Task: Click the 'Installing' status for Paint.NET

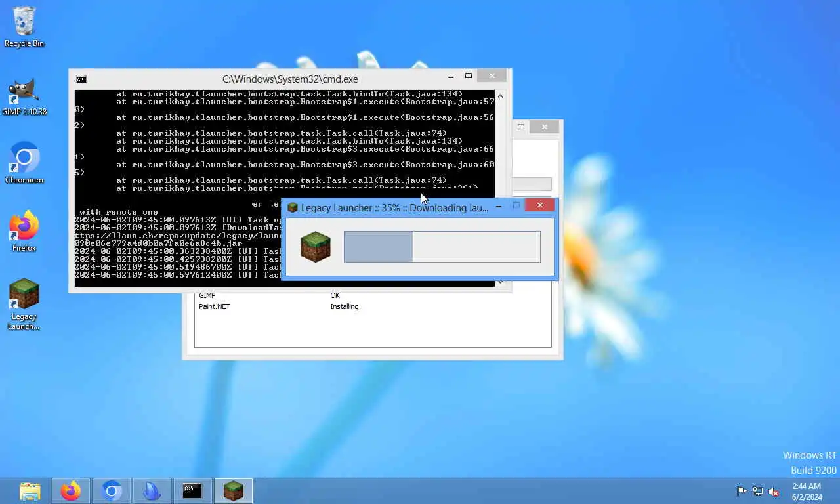Action: coord(345,306)
